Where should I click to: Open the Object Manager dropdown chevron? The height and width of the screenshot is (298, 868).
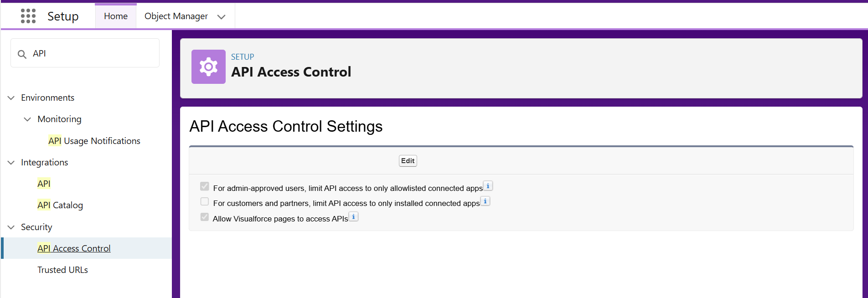point(222,17)
